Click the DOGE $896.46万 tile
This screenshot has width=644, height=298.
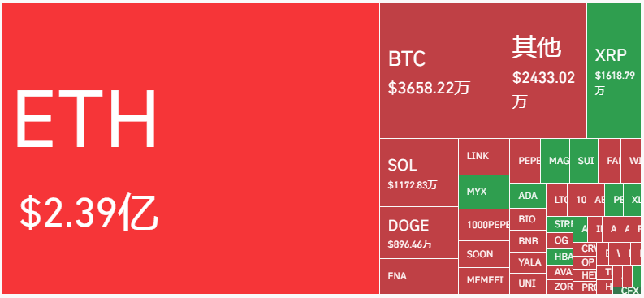(418, 233)
